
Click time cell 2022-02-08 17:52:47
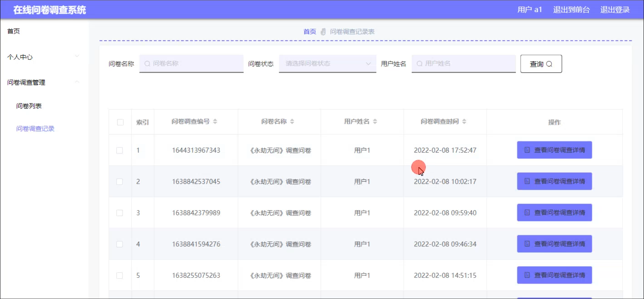click(445, 150)
